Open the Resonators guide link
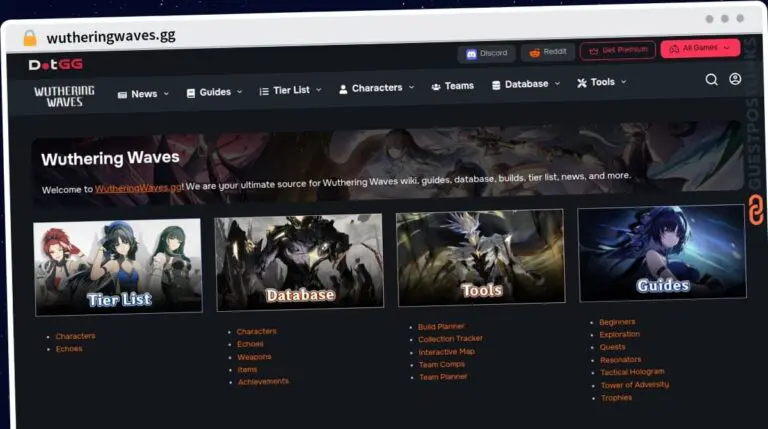 [x=621, y=360]
